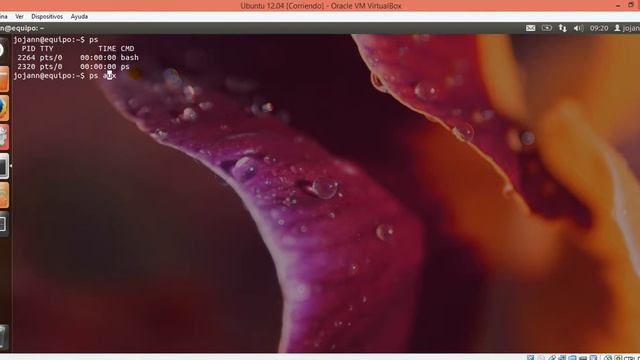
Task: Open the battery indicator in Ubuntu panel
Action: pyautogui.click(x=547, y=28)
